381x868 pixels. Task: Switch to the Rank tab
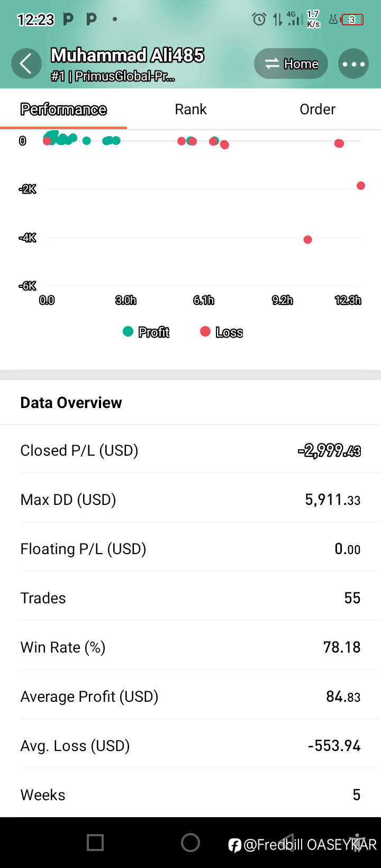[190, 109]
